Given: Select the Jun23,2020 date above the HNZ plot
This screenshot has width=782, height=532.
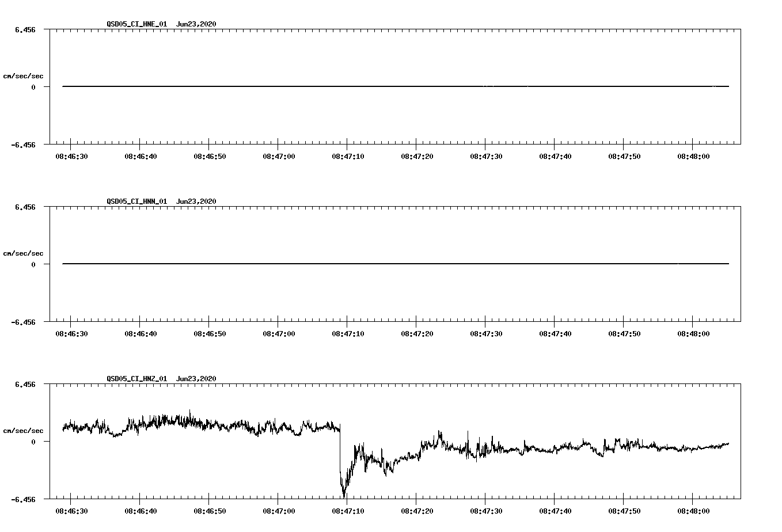Looking at the screenshot, I should [196, 379].
